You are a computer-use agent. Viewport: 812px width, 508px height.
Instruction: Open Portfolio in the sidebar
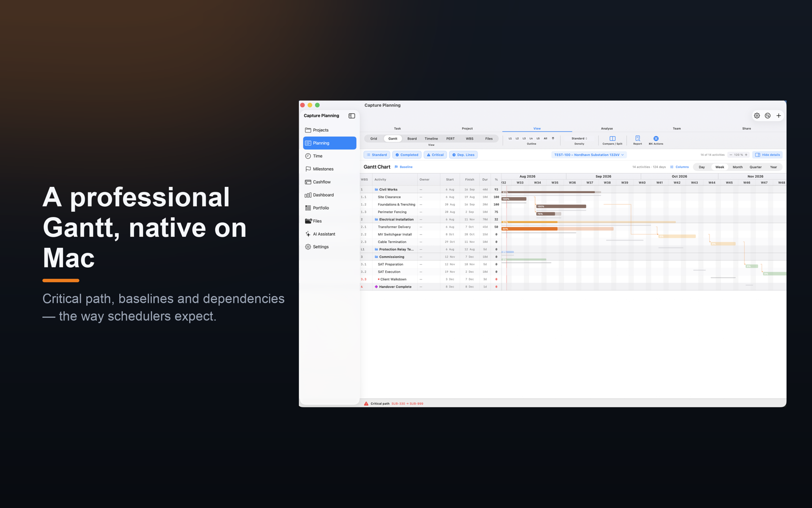329,208
